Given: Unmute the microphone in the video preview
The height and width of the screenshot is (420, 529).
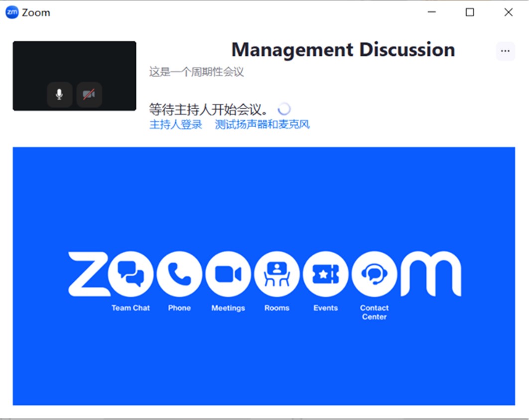Looking at the screenshot, I should [59, 94].
